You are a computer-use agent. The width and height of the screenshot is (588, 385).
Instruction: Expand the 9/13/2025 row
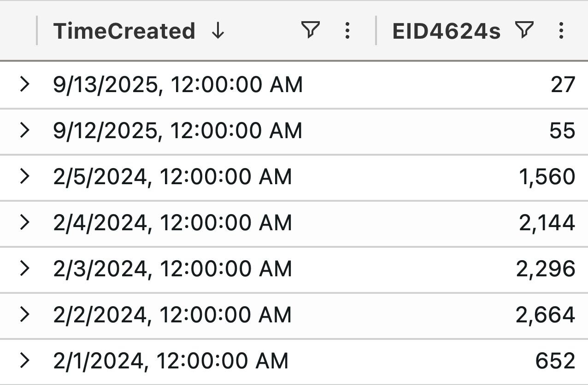click(x=25, y=85)
